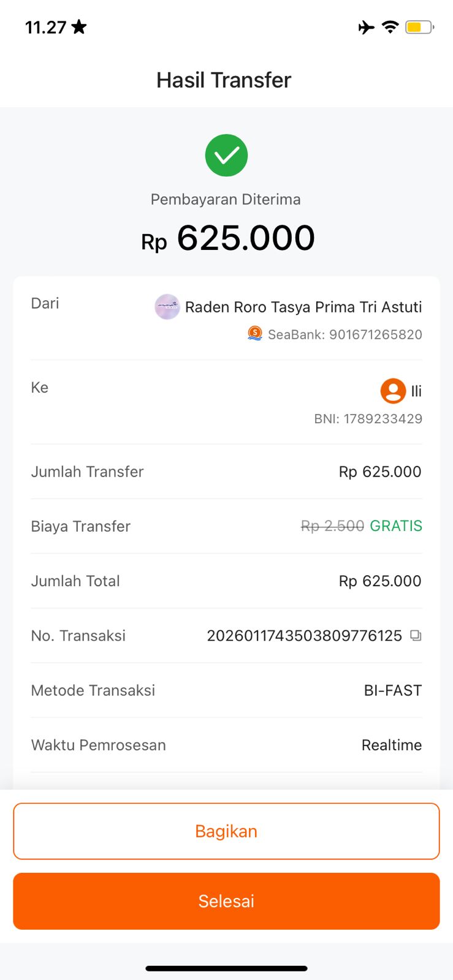The width and height of the screenshot is (453, 980).
Task: Tap the crossed-out Rp 2.500 fee
Action: 332,526
